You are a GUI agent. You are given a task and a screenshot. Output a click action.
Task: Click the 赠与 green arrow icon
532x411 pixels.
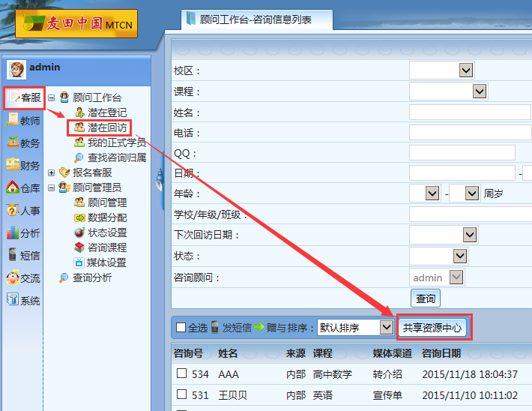click(259, 327)
